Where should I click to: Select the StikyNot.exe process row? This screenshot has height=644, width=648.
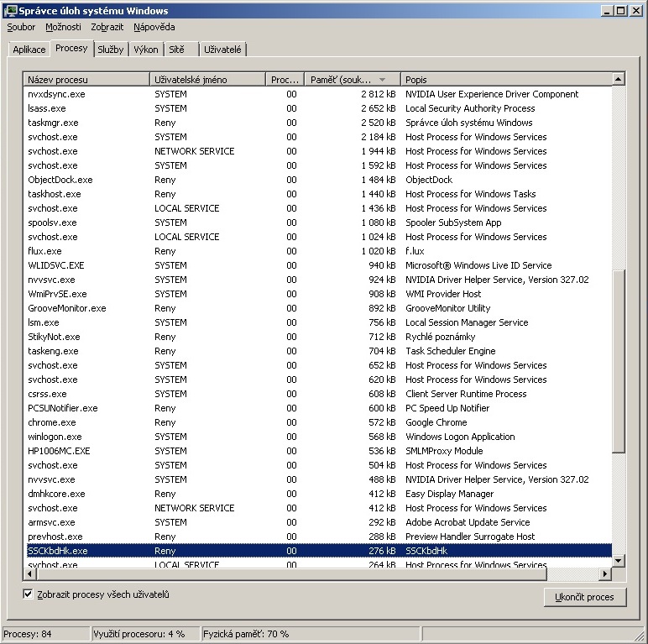pyautogui.click(x=317, y=337)
